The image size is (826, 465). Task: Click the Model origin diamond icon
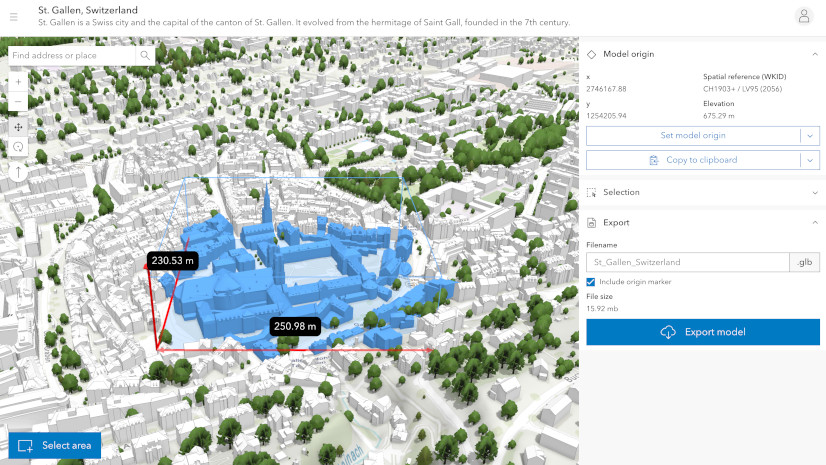point(592,54)
